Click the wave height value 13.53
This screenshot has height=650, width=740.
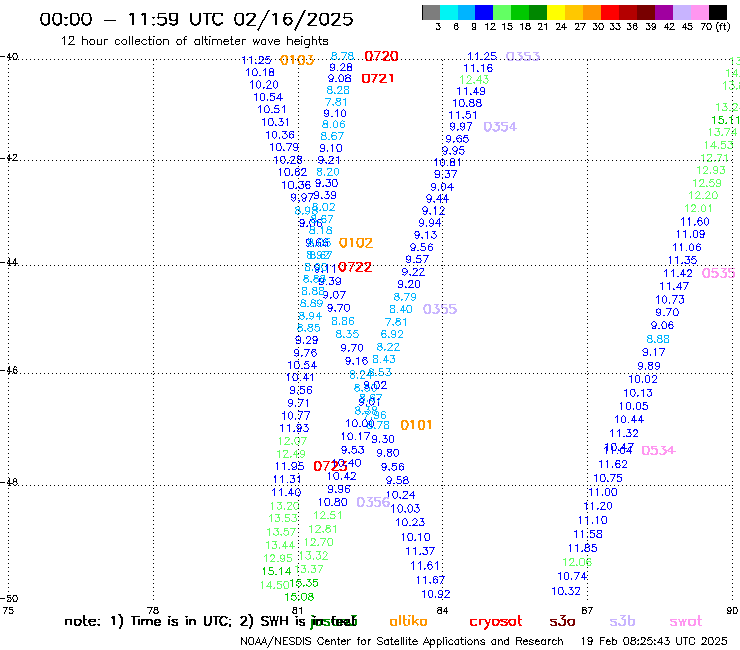283,518
